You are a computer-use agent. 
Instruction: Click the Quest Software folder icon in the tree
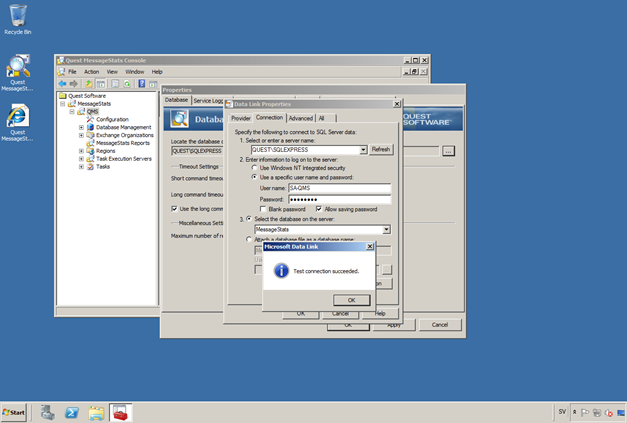pos(63,96)
